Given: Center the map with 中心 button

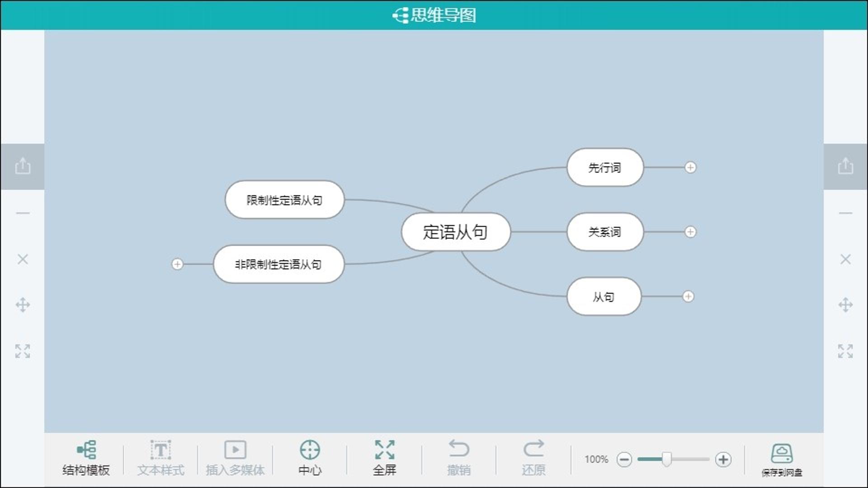Looking at the screenshot, I should 310,458.
